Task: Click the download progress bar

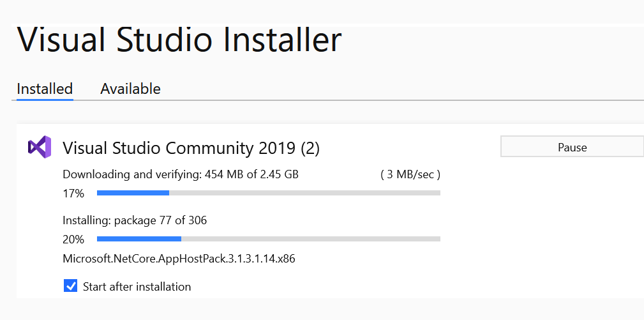Action: pos(268,193)
